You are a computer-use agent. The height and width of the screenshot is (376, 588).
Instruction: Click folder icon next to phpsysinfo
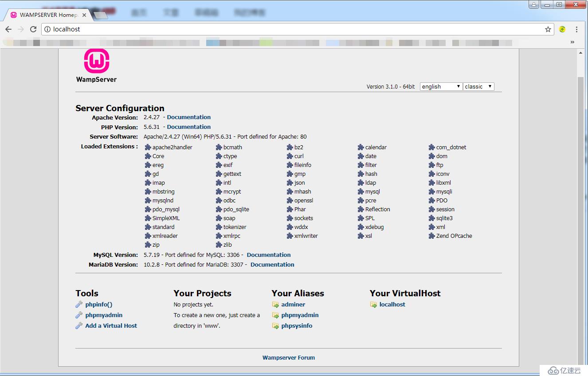pos(275,326)
